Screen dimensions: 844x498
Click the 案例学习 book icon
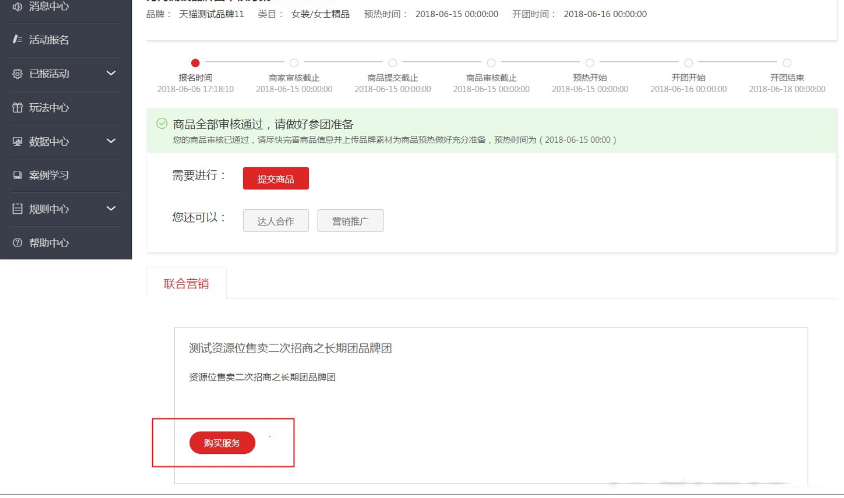click(17, 175)
